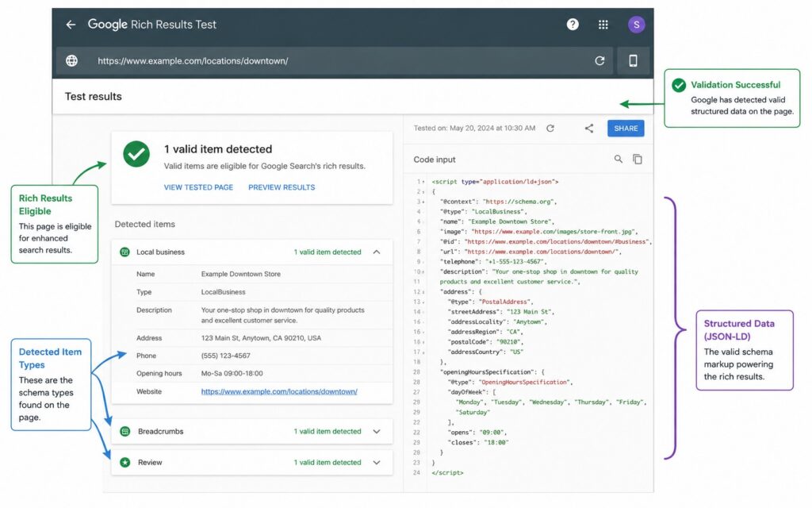The image size is (812, 508).
Task: Collapse the Local business section chevron
Action: (x=377, y=252)
